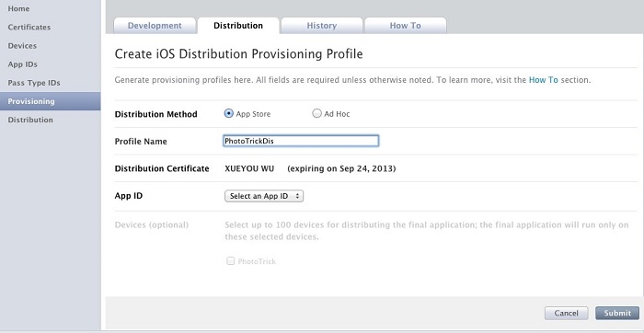Select the Provisioning sidebar item

pyautogui.click(x=50, y=101)
